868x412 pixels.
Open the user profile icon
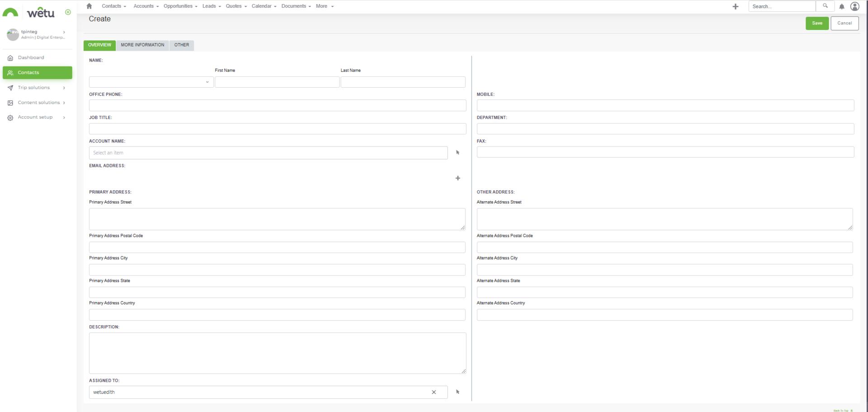(854, 6)
